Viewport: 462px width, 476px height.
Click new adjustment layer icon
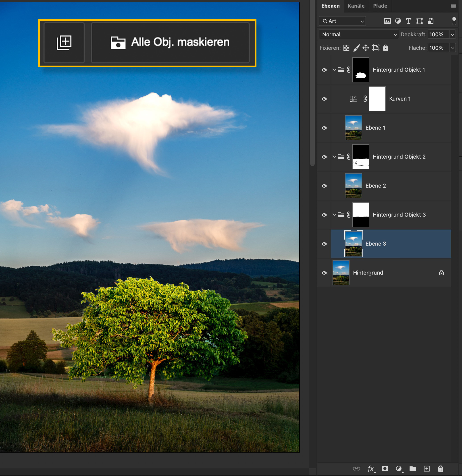tap(399, 468)
